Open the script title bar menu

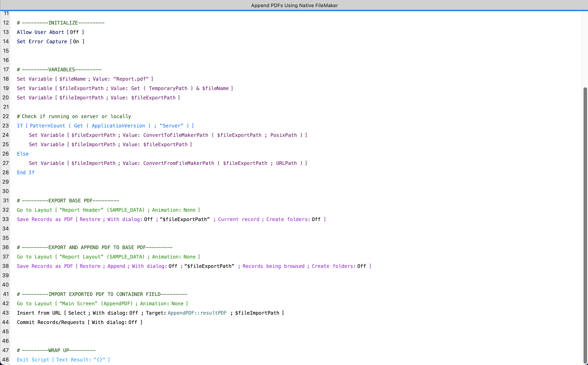pos(294,5)
